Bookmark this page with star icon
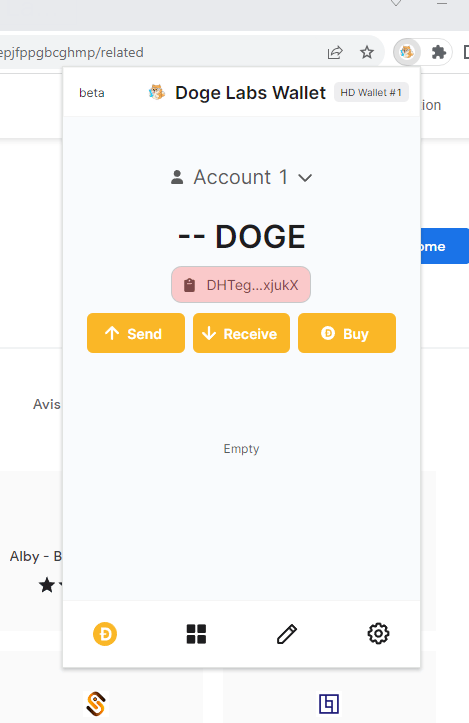The image size is (469, 723). pyautogui.click(x=367, y=53)
